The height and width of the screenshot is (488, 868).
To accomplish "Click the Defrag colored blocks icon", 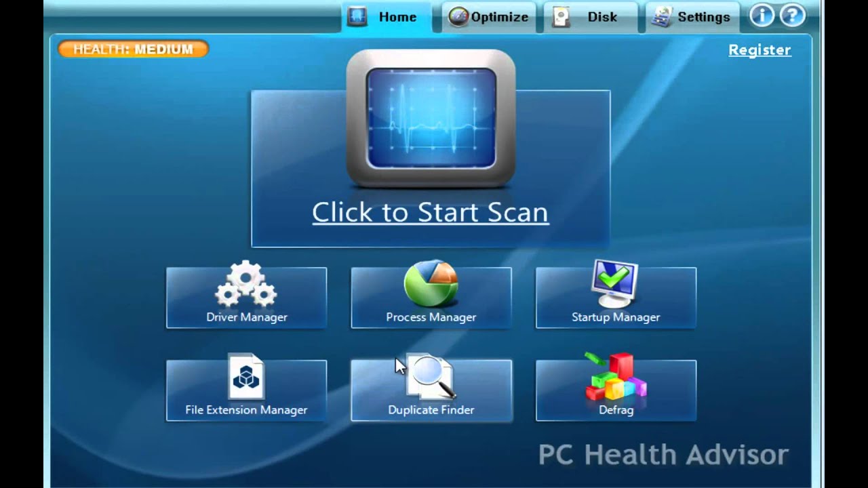I will pos(615,376).
